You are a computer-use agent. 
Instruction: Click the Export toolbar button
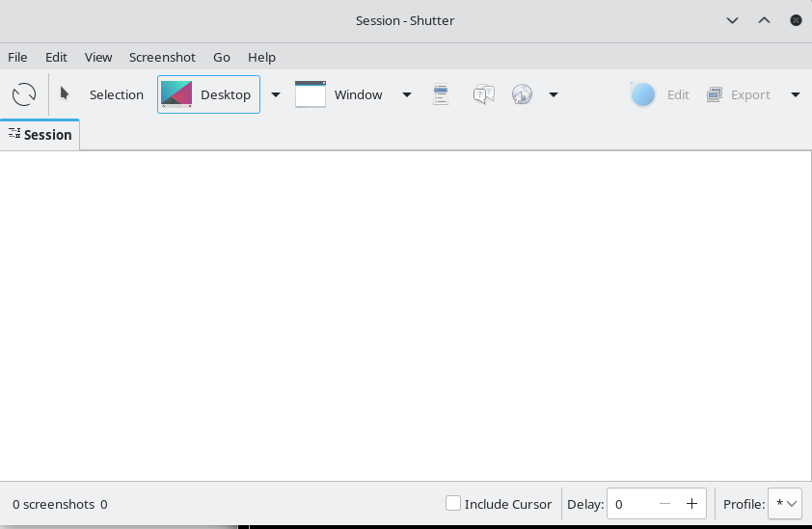(739, 94)
